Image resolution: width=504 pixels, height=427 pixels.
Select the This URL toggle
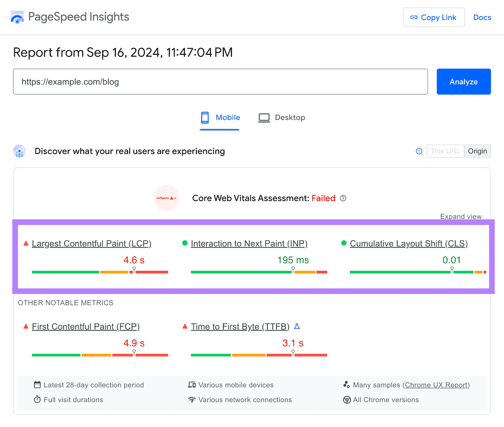(445, 151)
